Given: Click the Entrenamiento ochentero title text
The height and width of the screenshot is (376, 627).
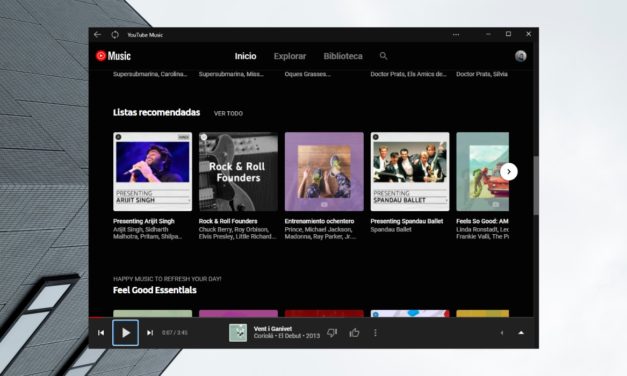Looking at the screenshot, I should click(x=319, y=221).
